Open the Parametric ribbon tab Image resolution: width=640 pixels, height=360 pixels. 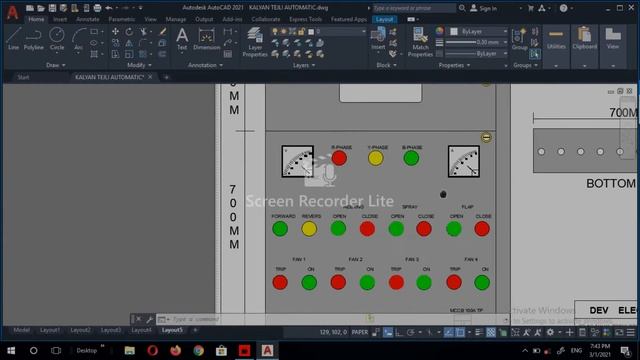point(121,19)
